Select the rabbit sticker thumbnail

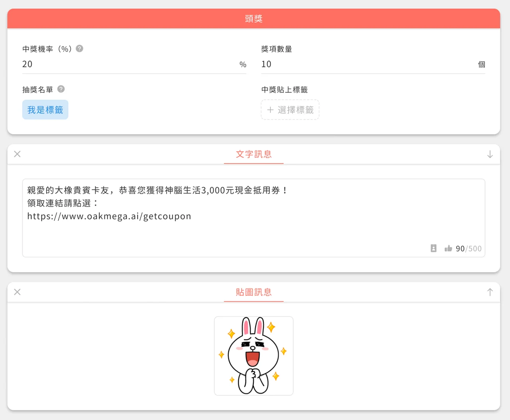(254, 356)
